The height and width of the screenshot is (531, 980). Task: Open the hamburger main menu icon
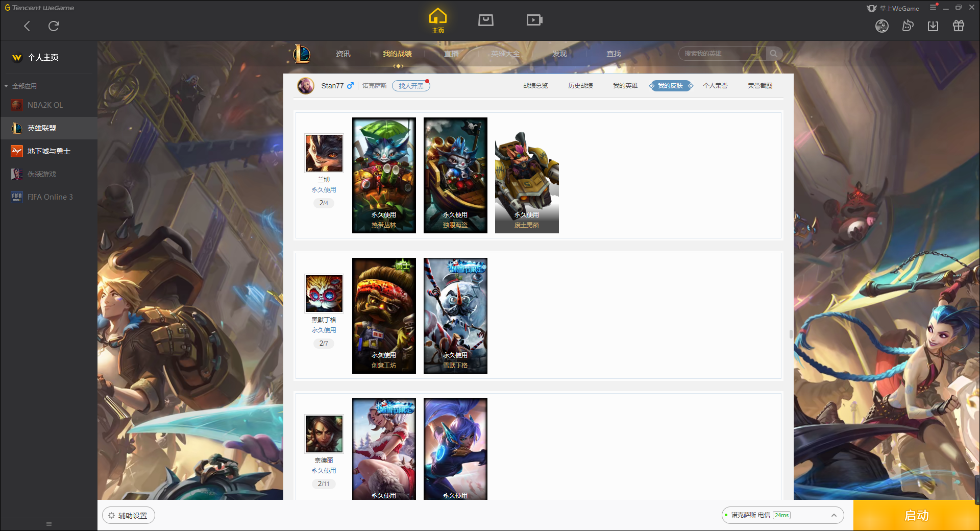click(x=933, y=7)
